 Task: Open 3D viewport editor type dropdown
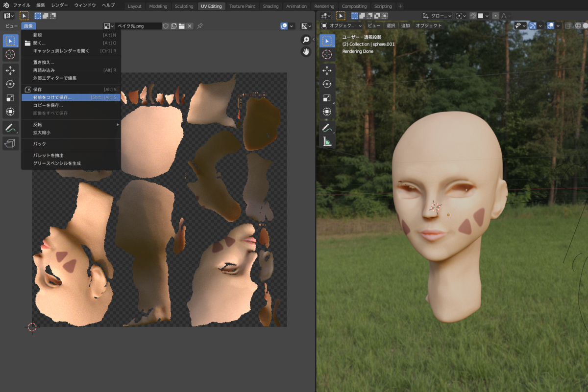(325, 16)
